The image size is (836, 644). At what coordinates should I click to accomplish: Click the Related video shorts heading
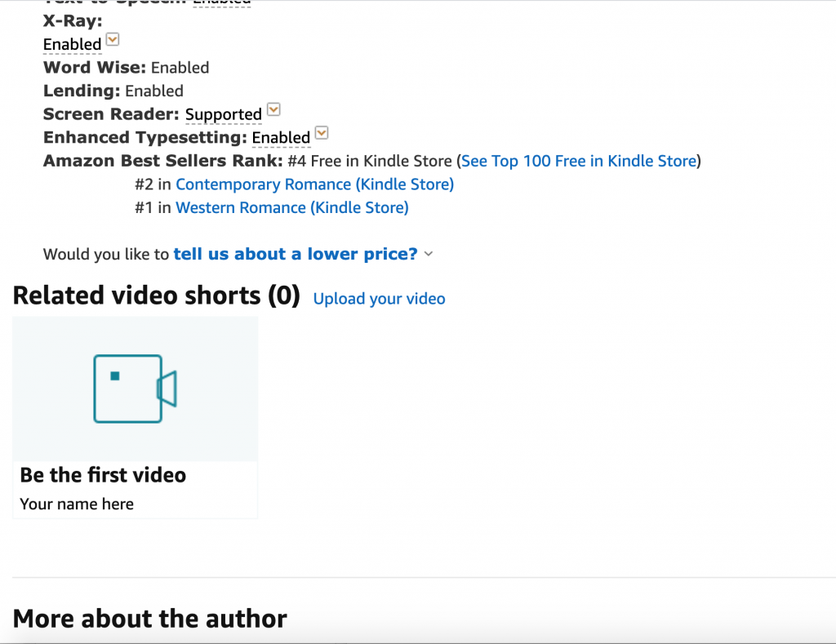[x=156, y=295]
